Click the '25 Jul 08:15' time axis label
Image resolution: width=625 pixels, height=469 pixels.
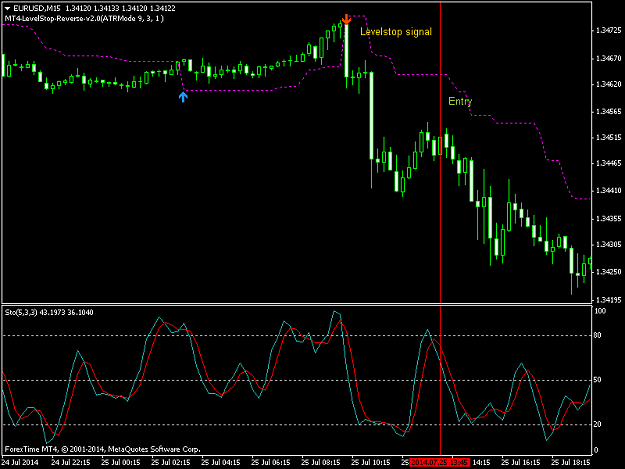[x=320, y=463]
